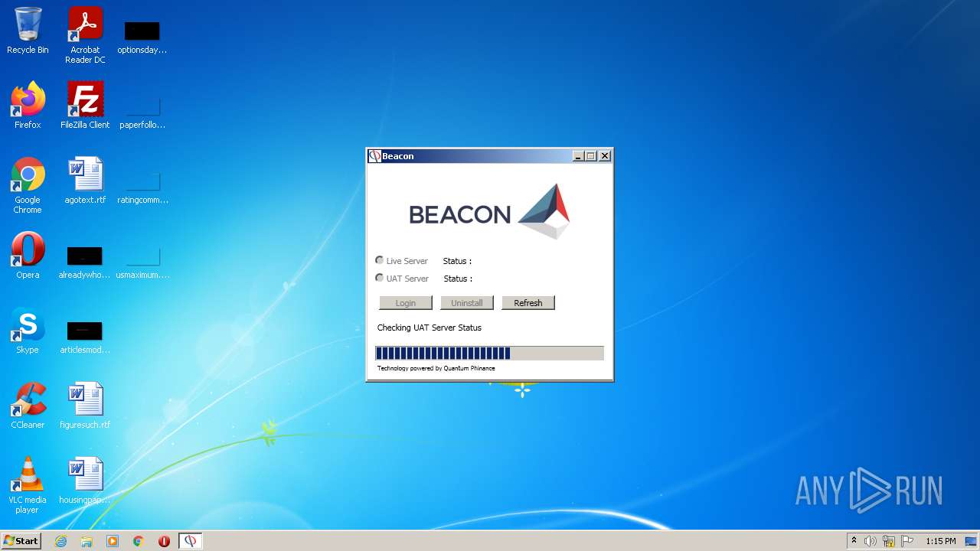The image size is (980, 551).
Task: Click 'Checking UAT Server Status' text
Action: click(x=430, y=328)
